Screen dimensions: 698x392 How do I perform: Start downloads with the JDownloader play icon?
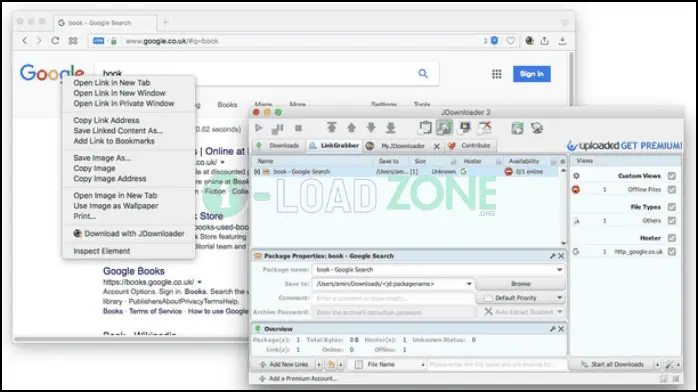click(259, 128)
